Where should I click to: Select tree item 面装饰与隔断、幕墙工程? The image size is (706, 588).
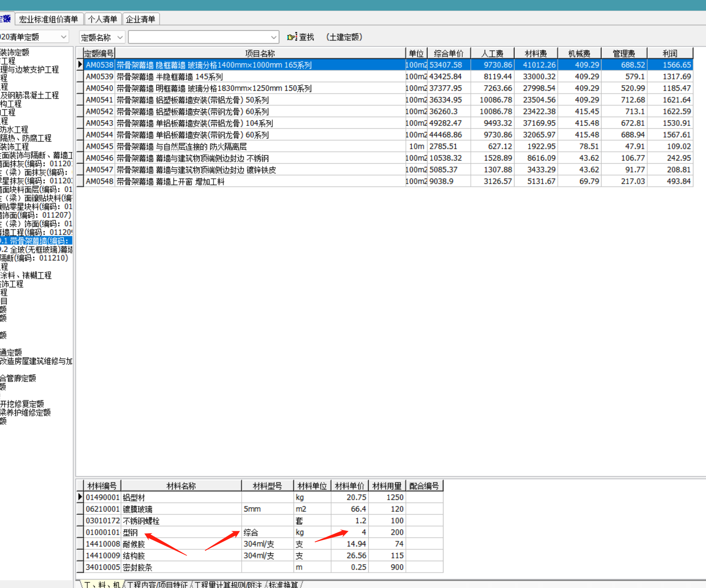point(36,155)
